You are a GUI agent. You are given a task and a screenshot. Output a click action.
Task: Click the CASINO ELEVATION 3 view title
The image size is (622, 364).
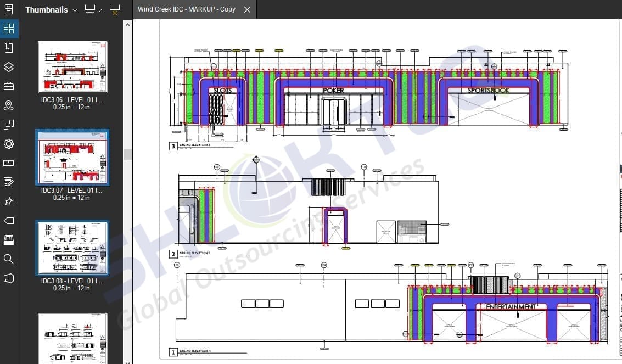(x=194, y=145)
